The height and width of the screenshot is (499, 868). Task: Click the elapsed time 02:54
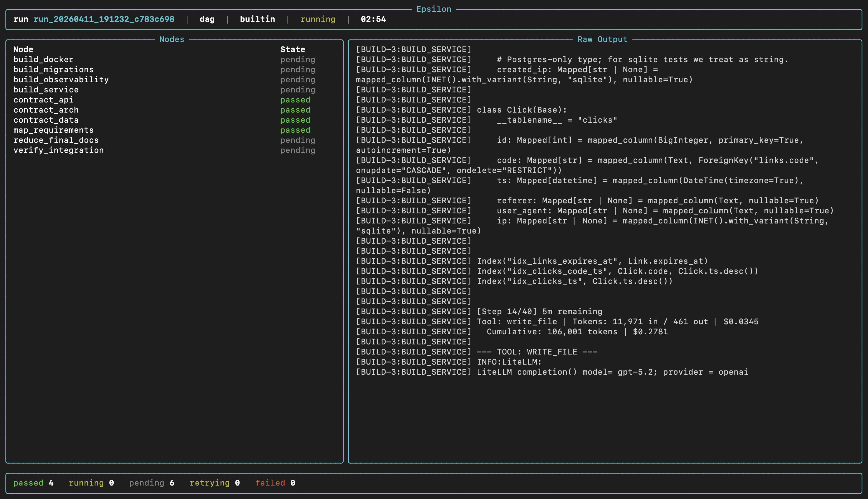pyautogui.click(x=373, y=19)
